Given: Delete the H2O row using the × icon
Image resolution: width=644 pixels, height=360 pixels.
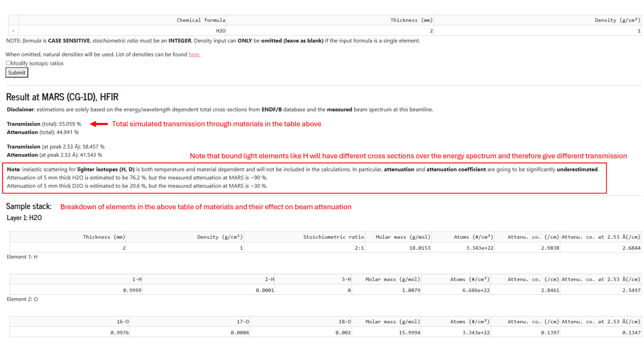Looking at the screenshot, I should (x=14, y=31).
